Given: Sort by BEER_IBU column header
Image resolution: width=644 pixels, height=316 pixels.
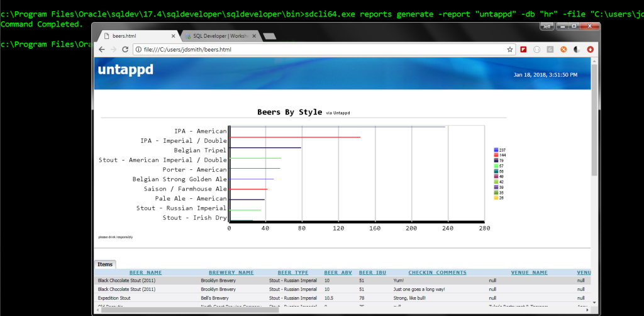Looking at the screenshot, I should (372, 273).
